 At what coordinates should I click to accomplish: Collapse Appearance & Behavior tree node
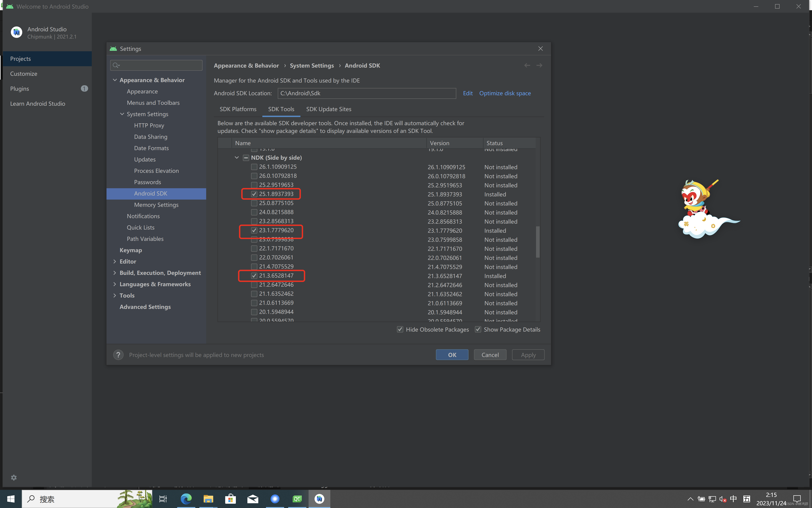[x=115, y=80]
